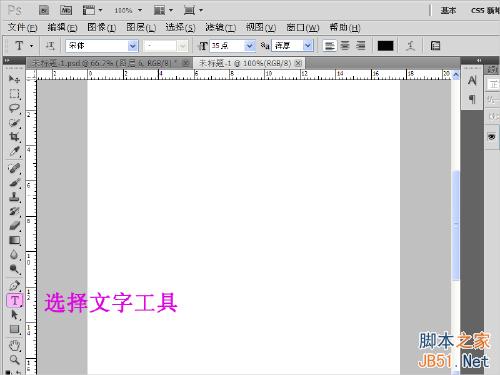The image size is (500, 375).
Task: Set right text alignment
Action: click(x=360, y=46)
